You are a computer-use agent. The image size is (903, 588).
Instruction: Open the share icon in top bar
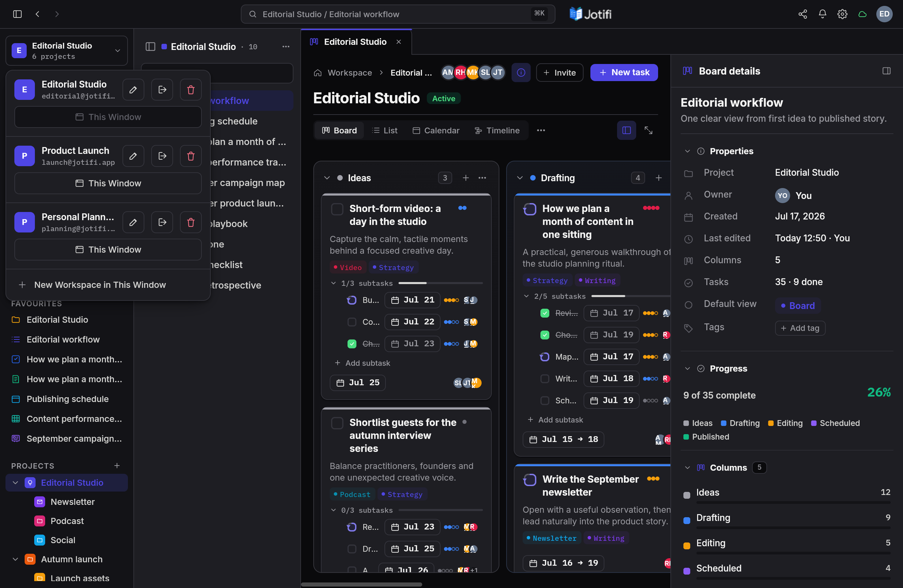click(x=803, y=14)
